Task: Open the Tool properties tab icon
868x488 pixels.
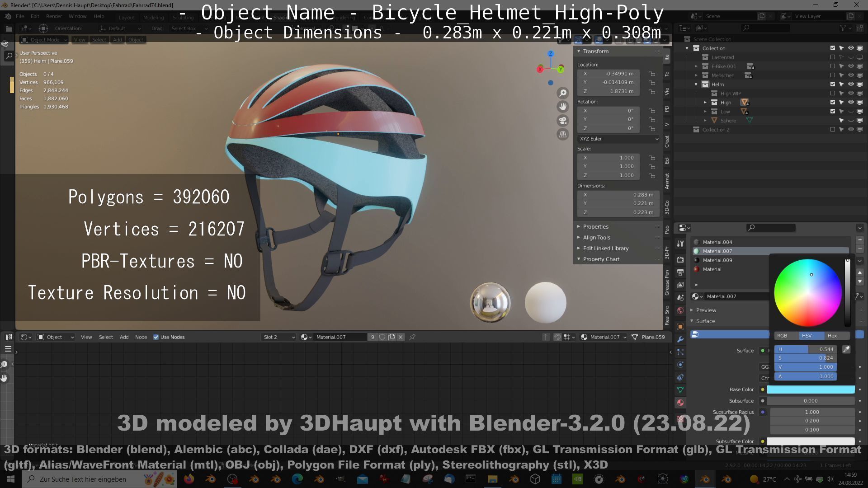Action: point(680,244)
